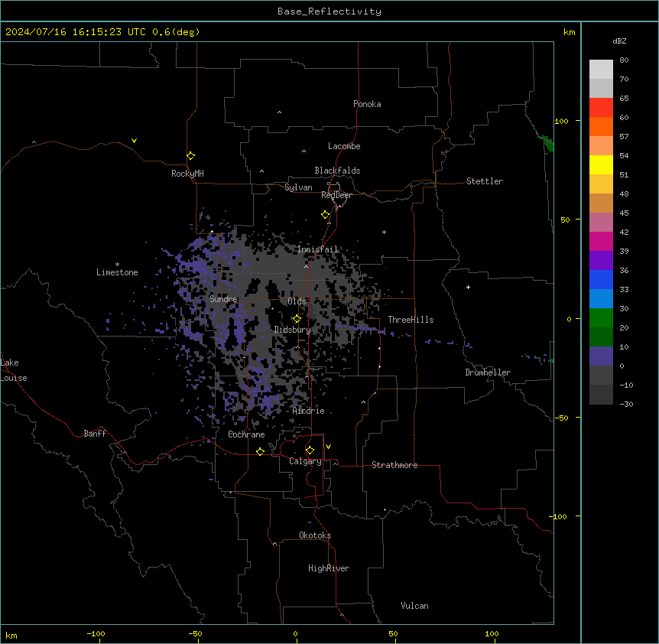Click the -30 value in dBZ legend

pos(626,405)
